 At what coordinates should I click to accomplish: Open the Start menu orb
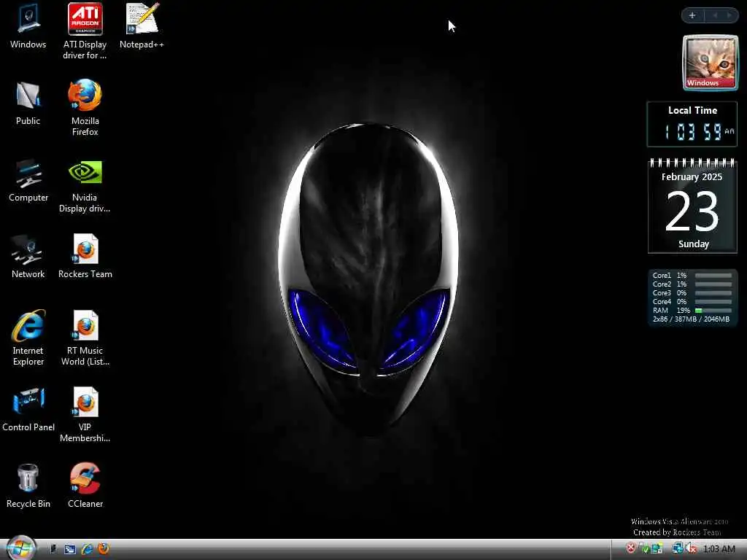click(x=20, y=548)
